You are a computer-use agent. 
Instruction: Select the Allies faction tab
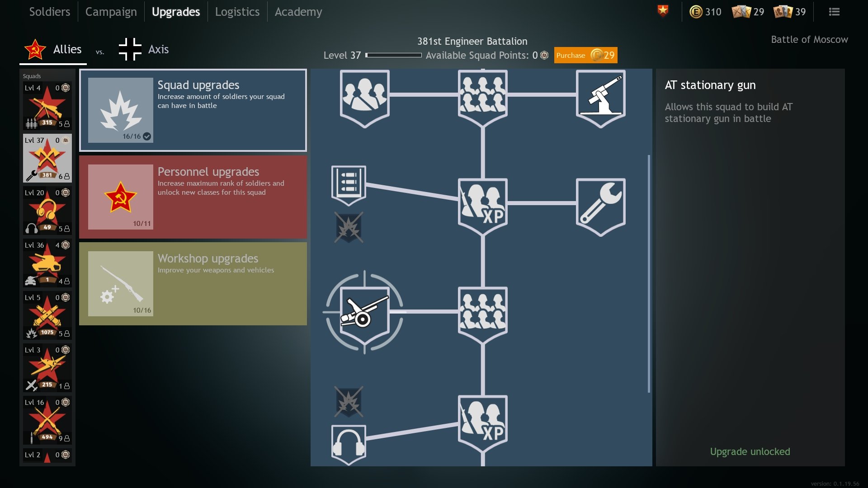tap(53, 50)
